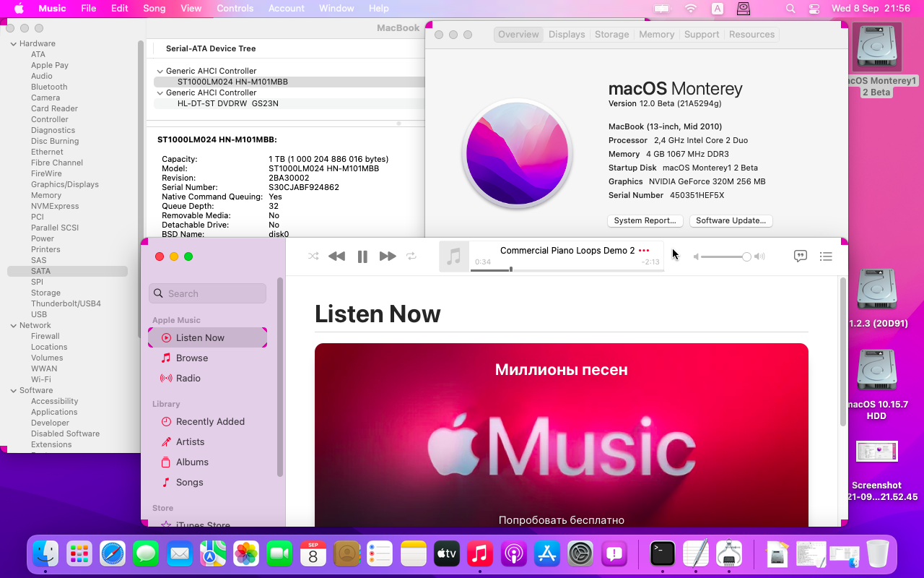Show the lyrics panel in Music
Screen dimensions: 924x578
point(800,256)
